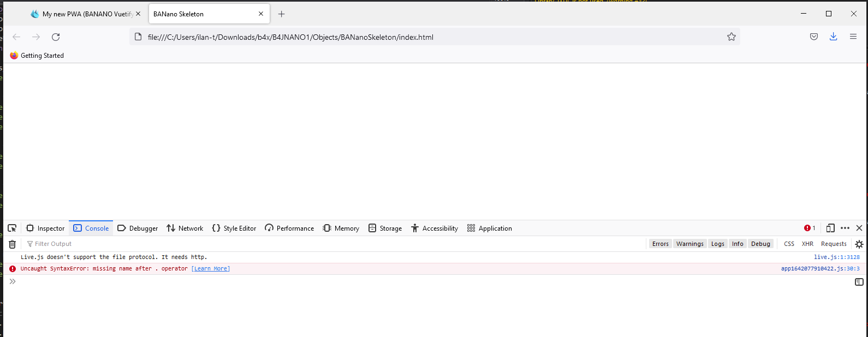
Task: Toggle the XHR filter
Action: (x=807, y=244)
